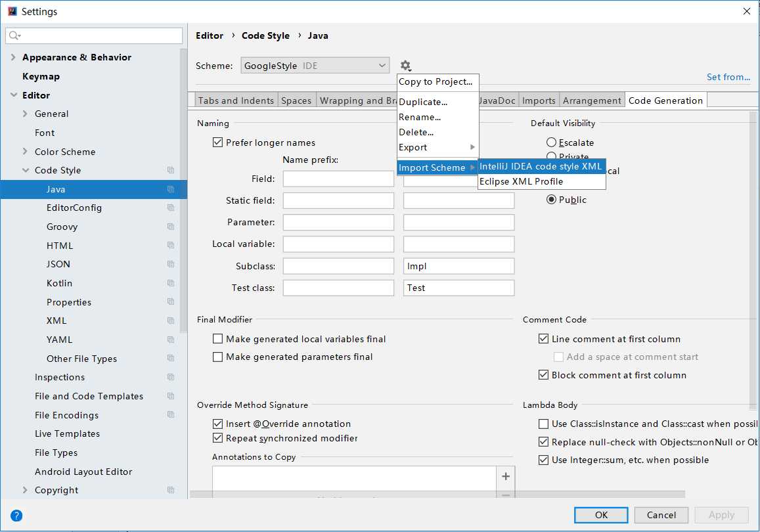This screenshot has height=532, width=760.
Task: Click the Cancel button
Action: [661, 515]
